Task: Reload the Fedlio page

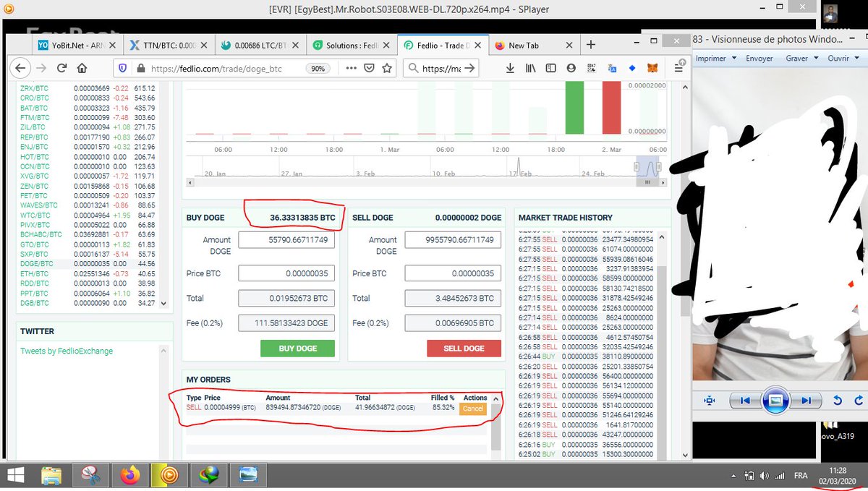Action: (61, 68)
